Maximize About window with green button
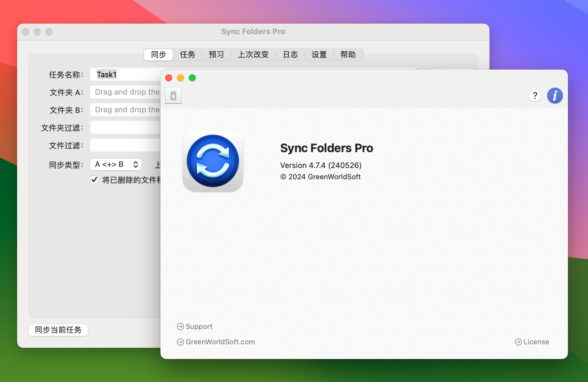This screenshot has height=382, width=588. 192,78
